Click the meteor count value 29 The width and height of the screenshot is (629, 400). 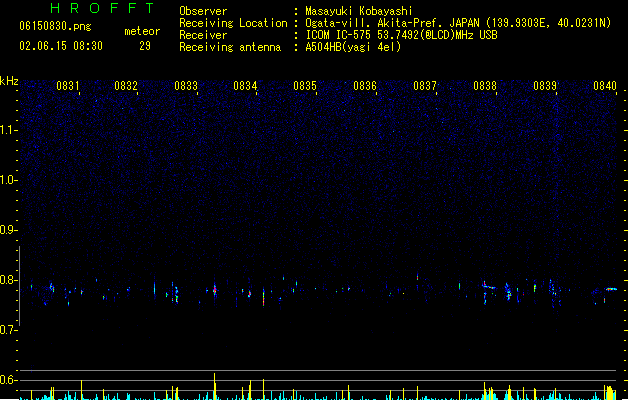click(x=145, y=46)
